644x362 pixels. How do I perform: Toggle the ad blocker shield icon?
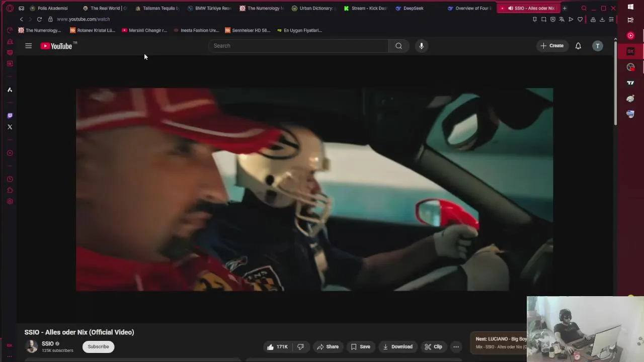[x=552, y=19]
